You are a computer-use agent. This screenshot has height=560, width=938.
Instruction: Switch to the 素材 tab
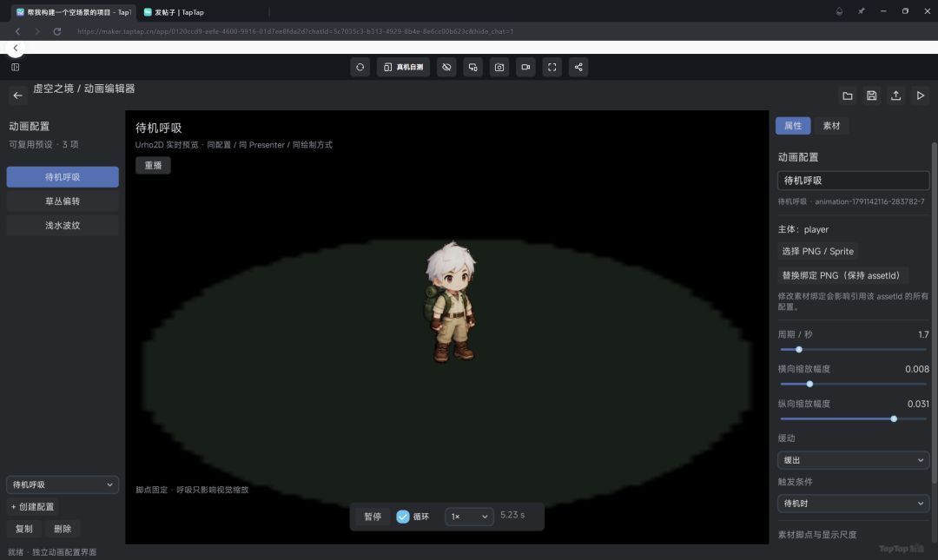(x=831, y=126)
